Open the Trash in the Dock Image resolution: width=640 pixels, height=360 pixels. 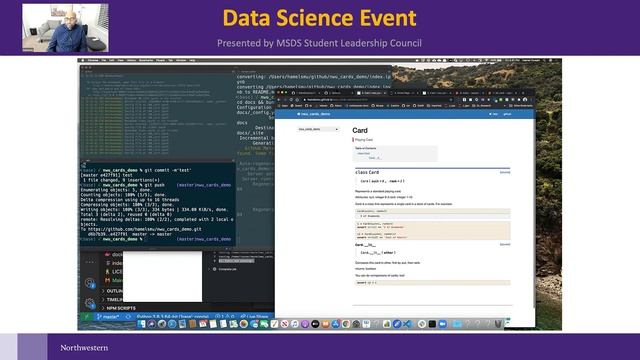(x=499, y=324)
